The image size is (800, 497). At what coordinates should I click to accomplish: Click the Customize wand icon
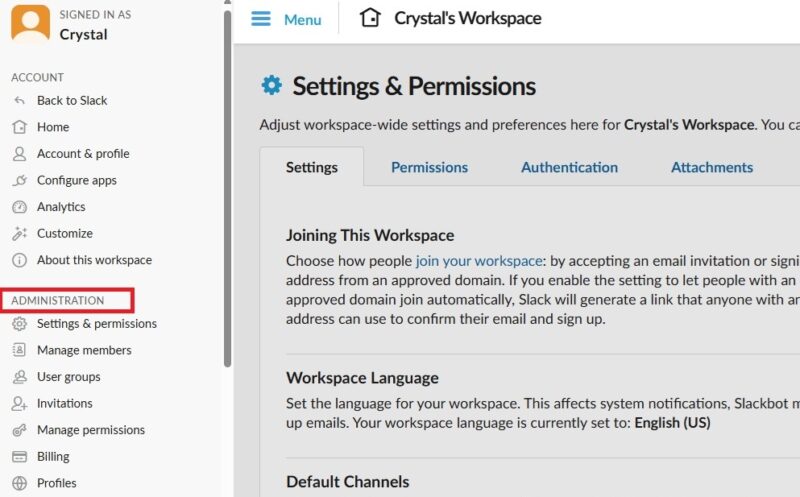(19, 233)
